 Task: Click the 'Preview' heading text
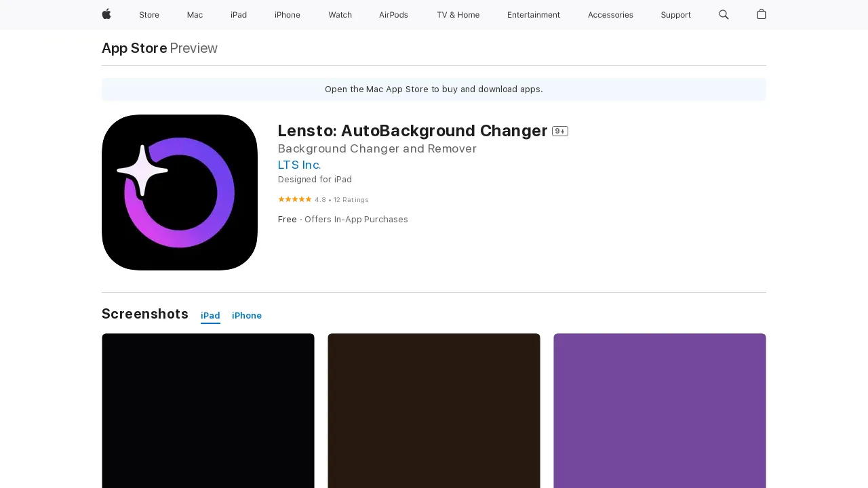pos(194,48)
